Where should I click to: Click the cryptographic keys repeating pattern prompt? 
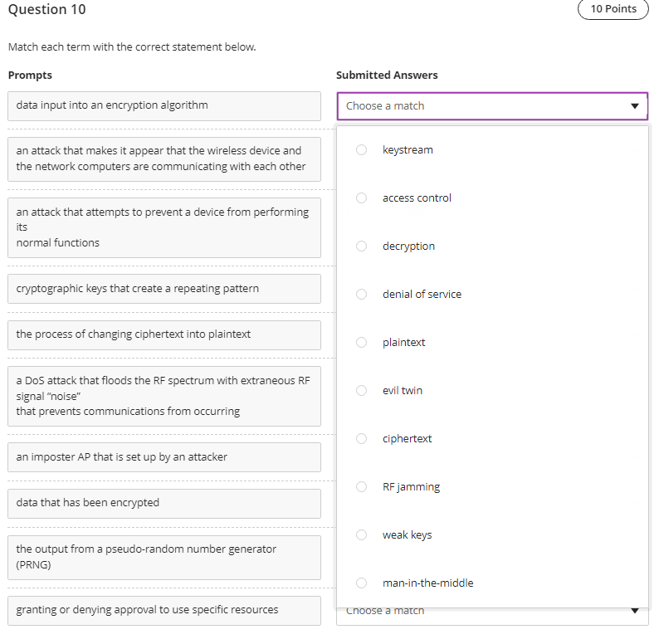(x=164, y=289)
